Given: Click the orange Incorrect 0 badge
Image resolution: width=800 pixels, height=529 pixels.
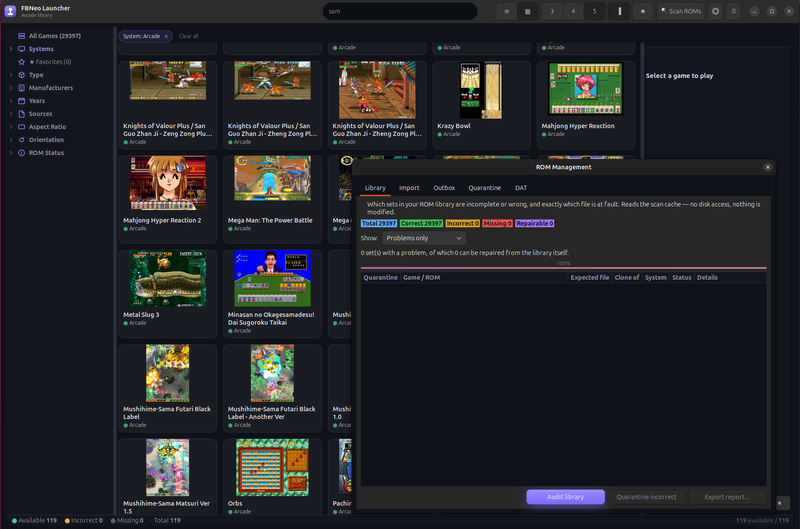Looking at the screenshot, I should point(462,223).
